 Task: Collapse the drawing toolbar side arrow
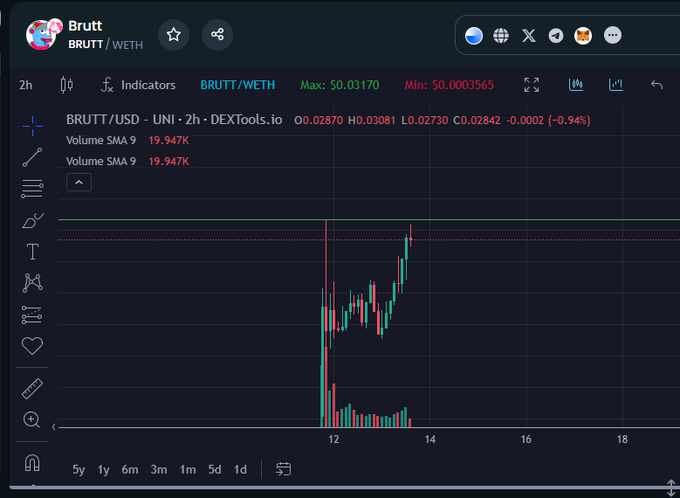pos(54,427)
